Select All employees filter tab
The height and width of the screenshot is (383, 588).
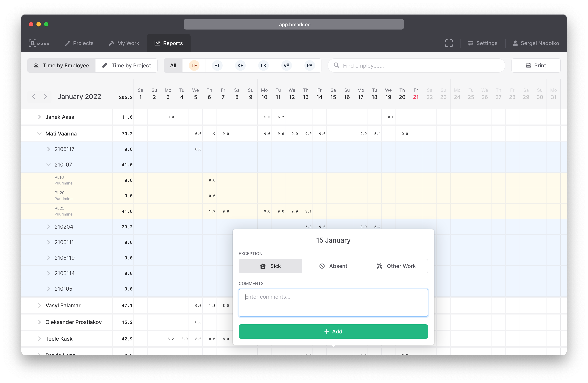click(173, 65)
